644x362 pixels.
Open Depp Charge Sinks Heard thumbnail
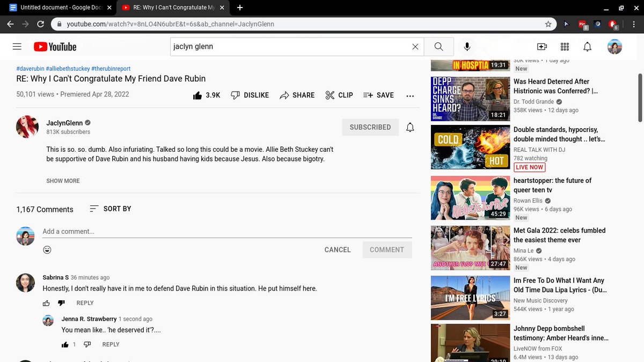(471, 98)
